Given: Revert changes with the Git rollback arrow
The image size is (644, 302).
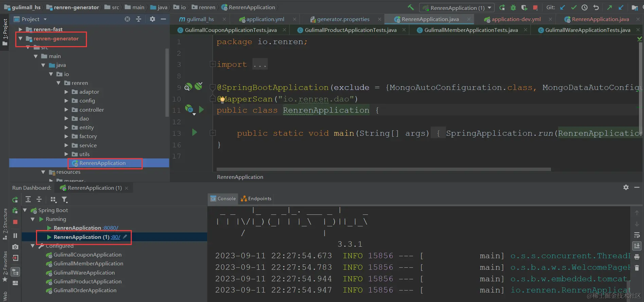Looking at the screenshot, I should point(596,7).
